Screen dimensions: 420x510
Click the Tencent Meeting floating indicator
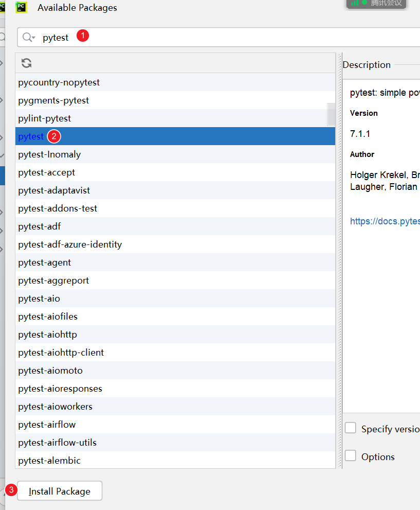click(x=376, y=4)
